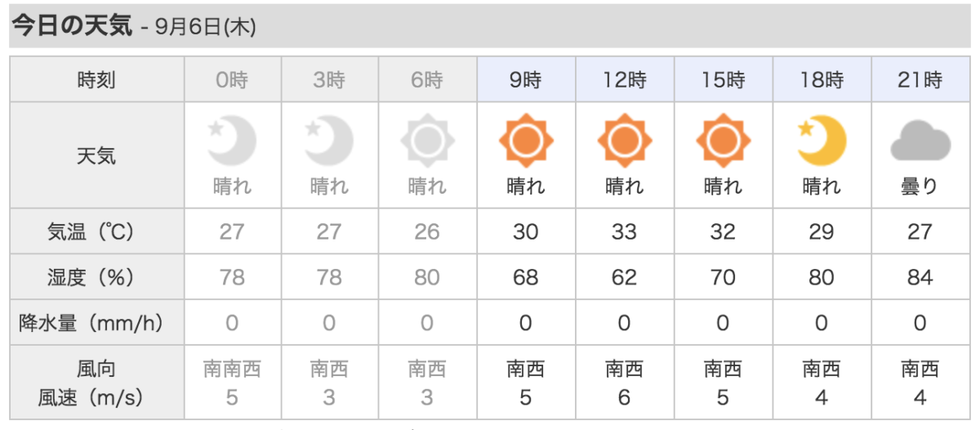
Task: Select the yellow moon icon at 18時
Action: click(822, 141)
